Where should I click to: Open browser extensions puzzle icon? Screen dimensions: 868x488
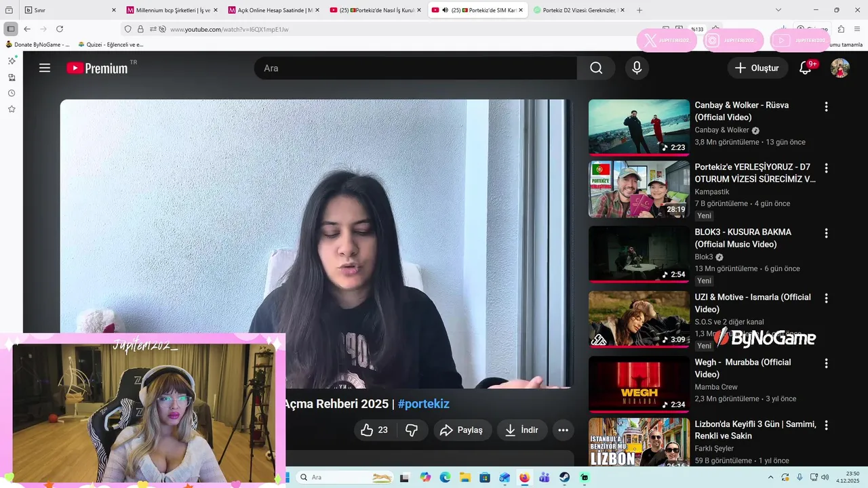click(841, 29)
